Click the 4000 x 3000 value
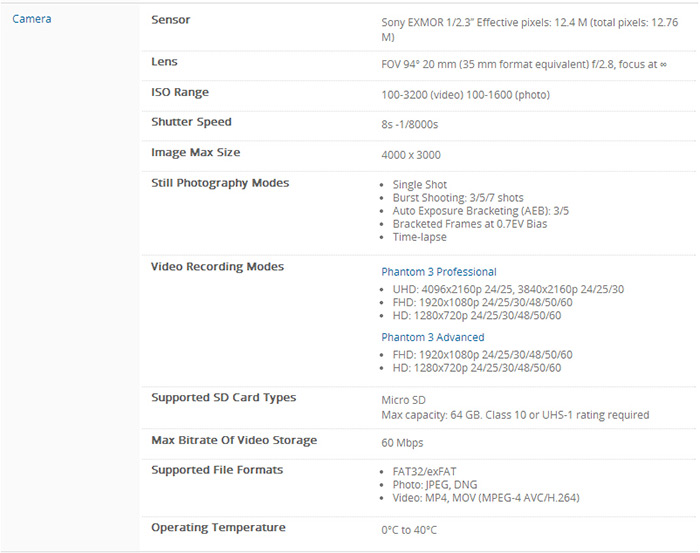 click(x=411, y=156)
